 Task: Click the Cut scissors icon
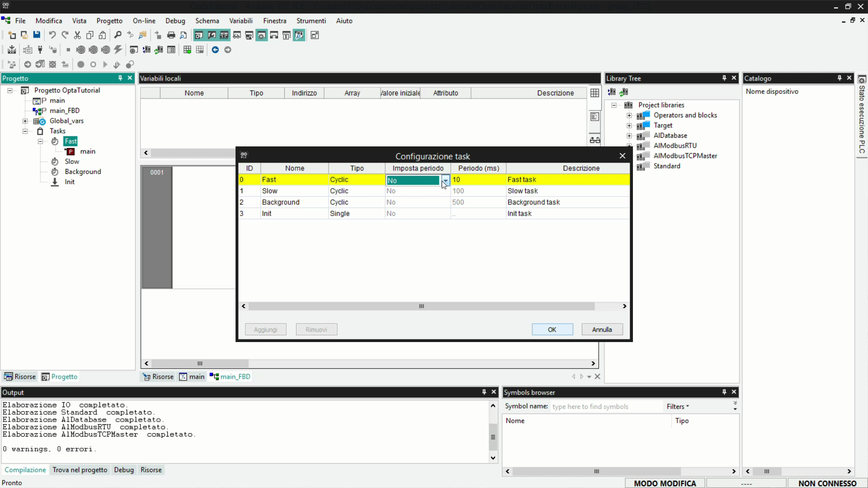click(77, 35)
